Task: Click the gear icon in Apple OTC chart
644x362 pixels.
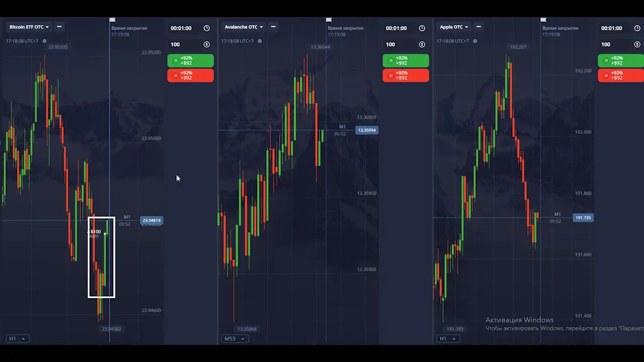Action: click(475, 41)
